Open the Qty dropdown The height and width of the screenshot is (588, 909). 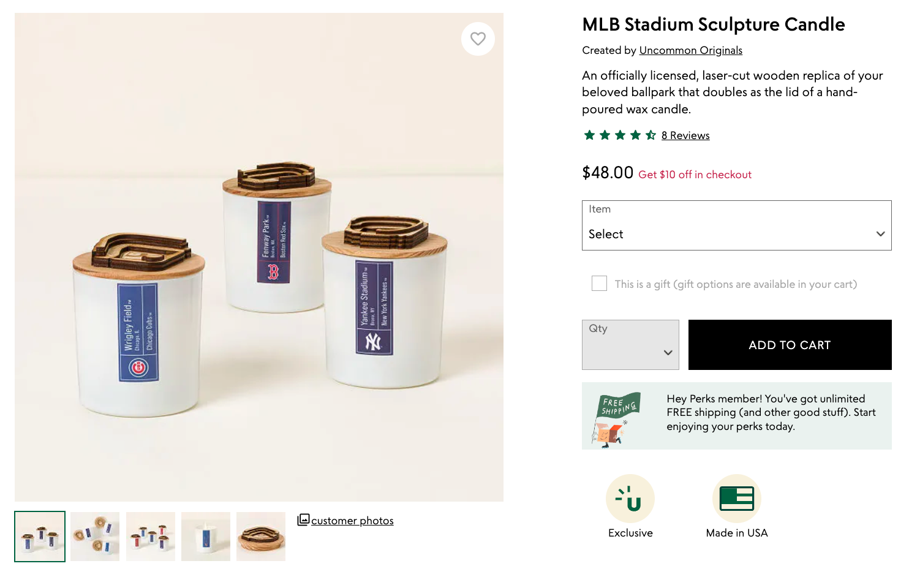coord(630,345)
